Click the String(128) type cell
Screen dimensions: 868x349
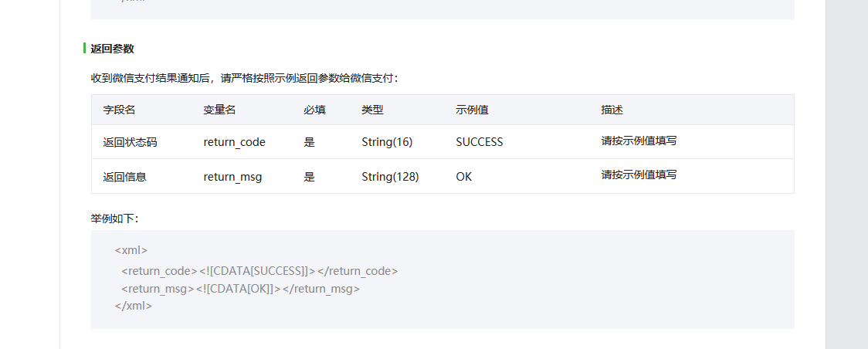[x=390, y=177]
